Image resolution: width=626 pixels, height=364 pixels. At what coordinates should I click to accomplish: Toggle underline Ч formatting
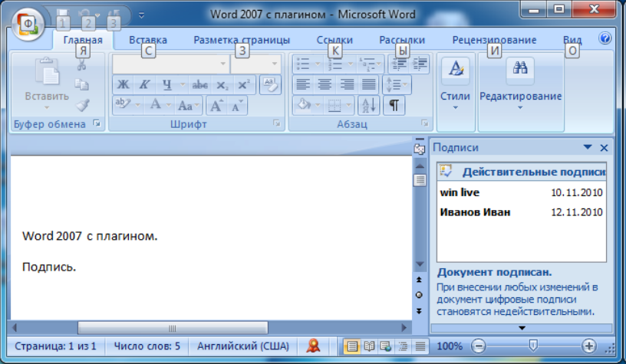pyautogui.click(x=167, y=84)
